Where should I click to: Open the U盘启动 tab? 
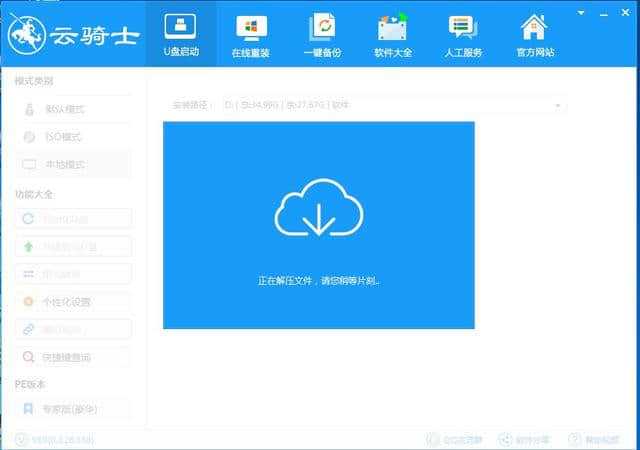181,34
